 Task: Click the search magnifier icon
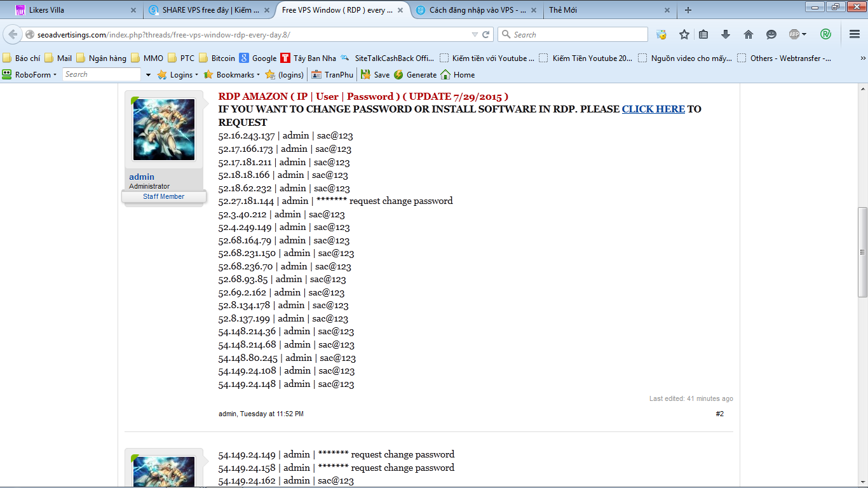point(506,34)
